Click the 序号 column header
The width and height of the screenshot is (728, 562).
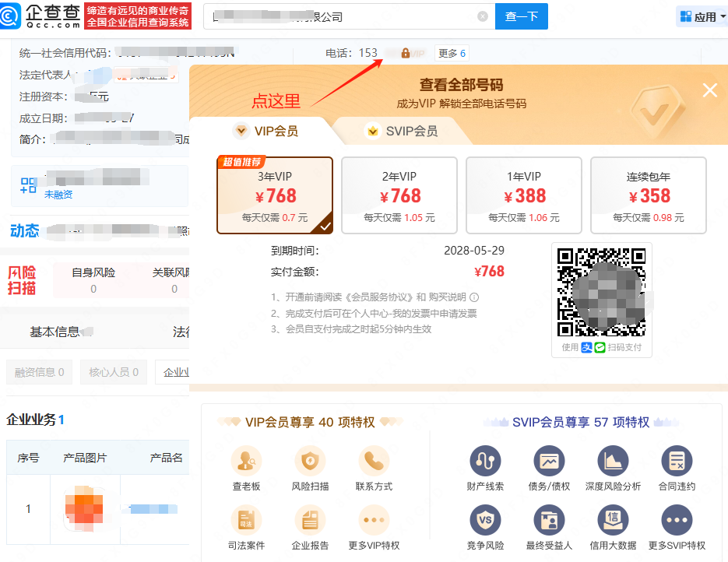[28, 458]
